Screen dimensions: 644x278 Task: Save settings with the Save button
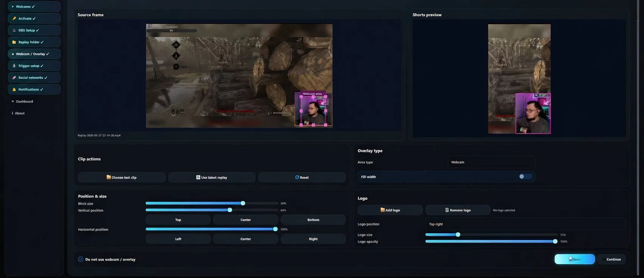pyautogui.click(x=574, y=259)
